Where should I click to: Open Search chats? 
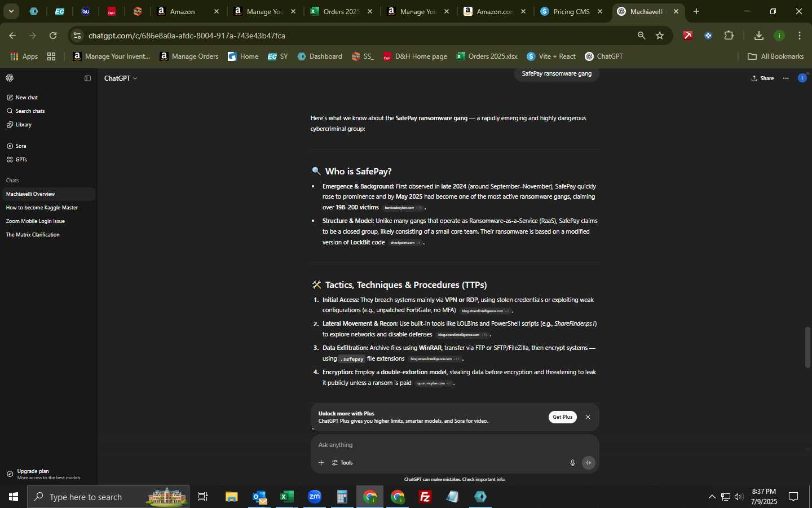26,111
